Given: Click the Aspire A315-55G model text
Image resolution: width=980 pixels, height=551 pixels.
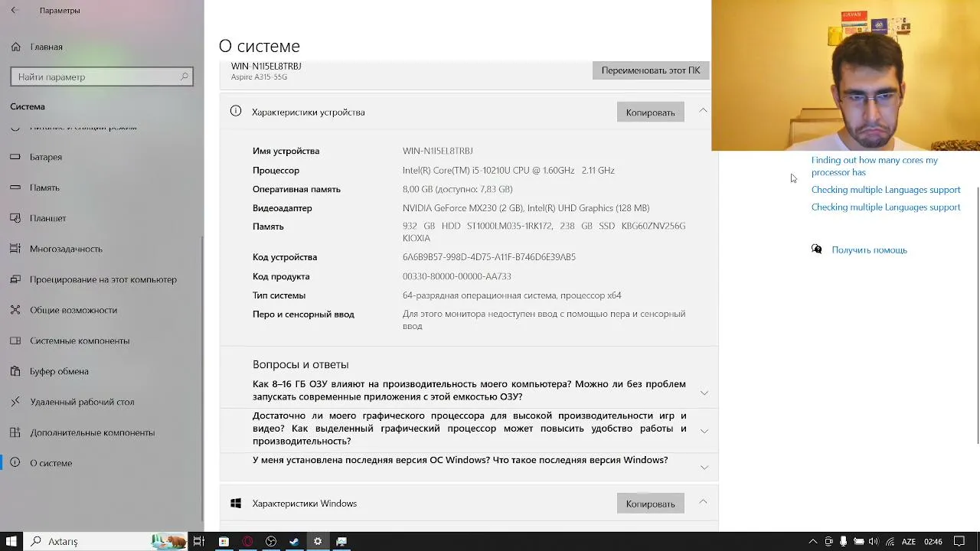Looking at the screenshot, I should click(259, 77).
